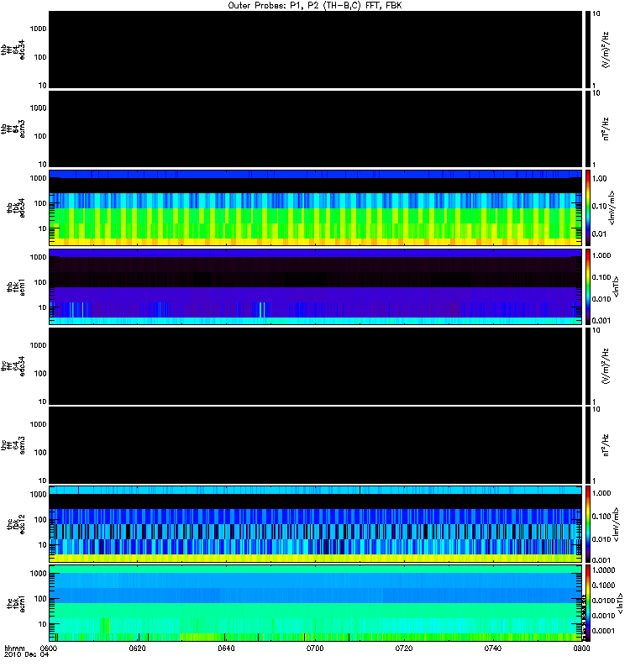Click the rainbow color bar of thb fbk edc34
This screenshot has height=672, width=630.
pos(587,207)
